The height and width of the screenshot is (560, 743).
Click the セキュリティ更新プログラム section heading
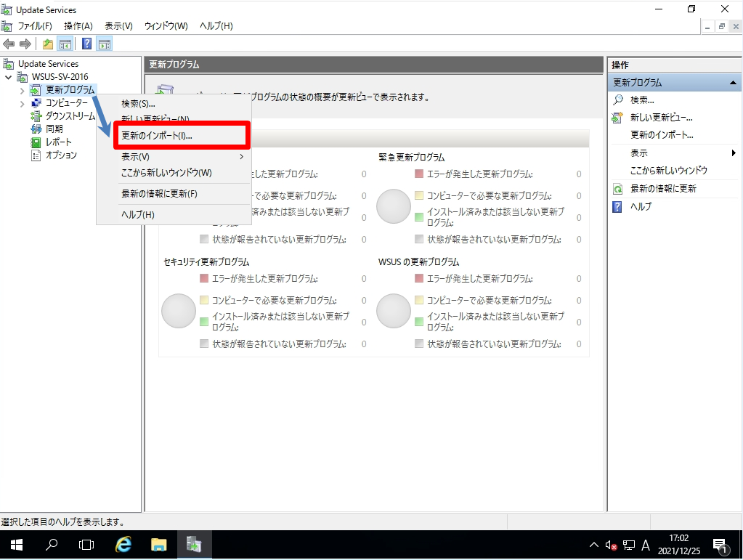(206, 262)
